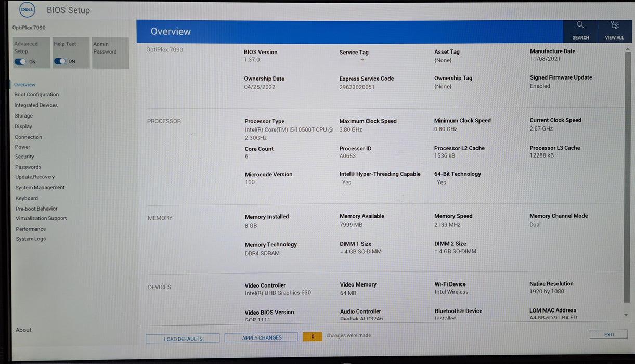Screen dimensions: 635x364
Task: Open Integrated Devices section
Action: tap(36, 105)
